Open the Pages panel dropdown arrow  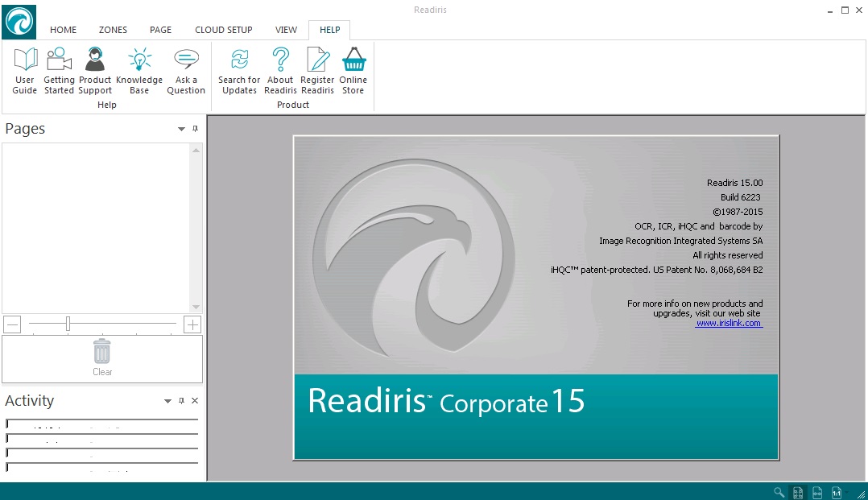(x=181, y=129)
